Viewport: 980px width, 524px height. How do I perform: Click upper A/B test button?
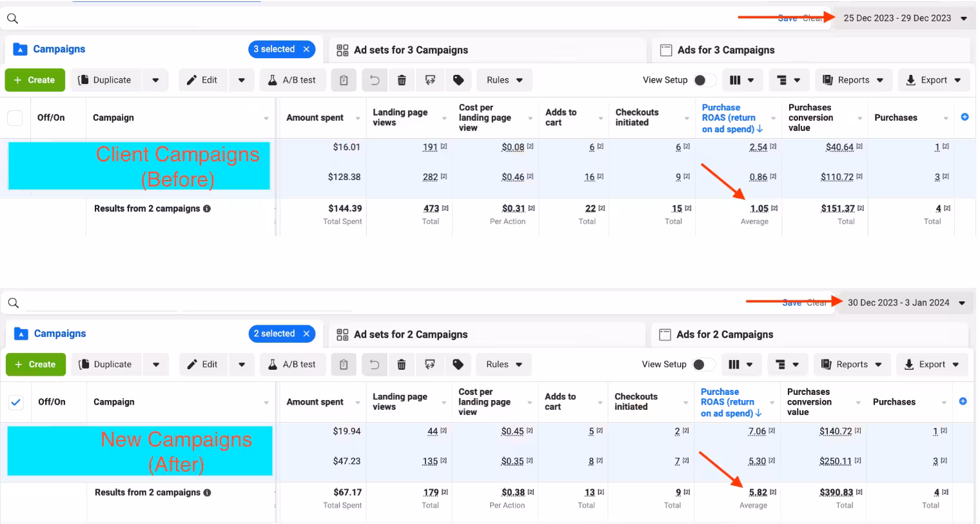click(293, 80)
